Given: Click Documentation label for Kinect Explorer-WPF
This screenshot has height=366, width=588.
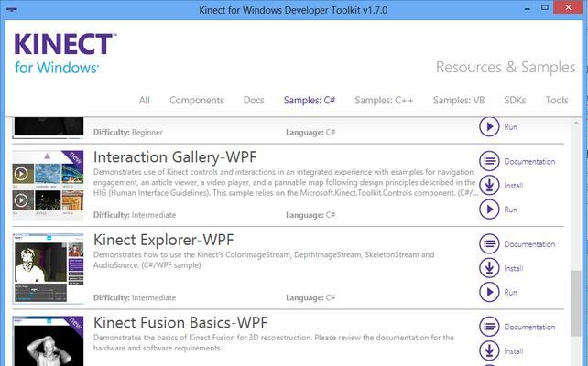Looking at the screenshot, I should click(x=529, y=244).
